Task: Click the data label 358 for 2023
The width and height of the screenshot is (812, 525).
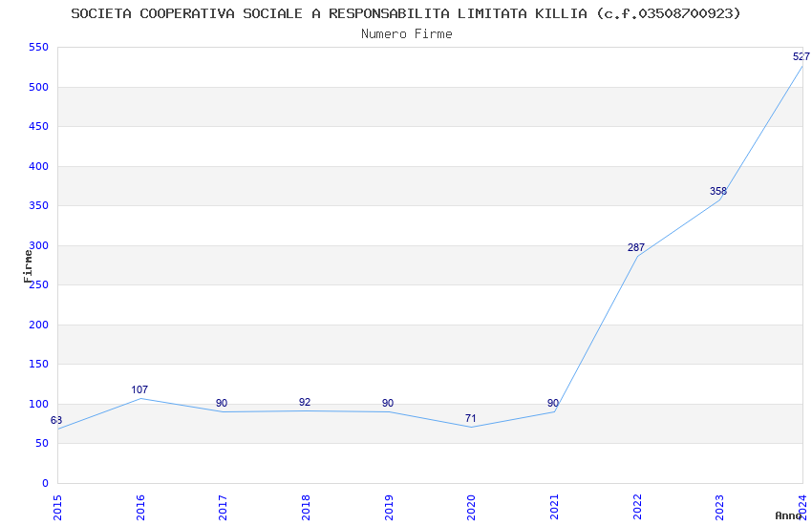Action: 718,191
